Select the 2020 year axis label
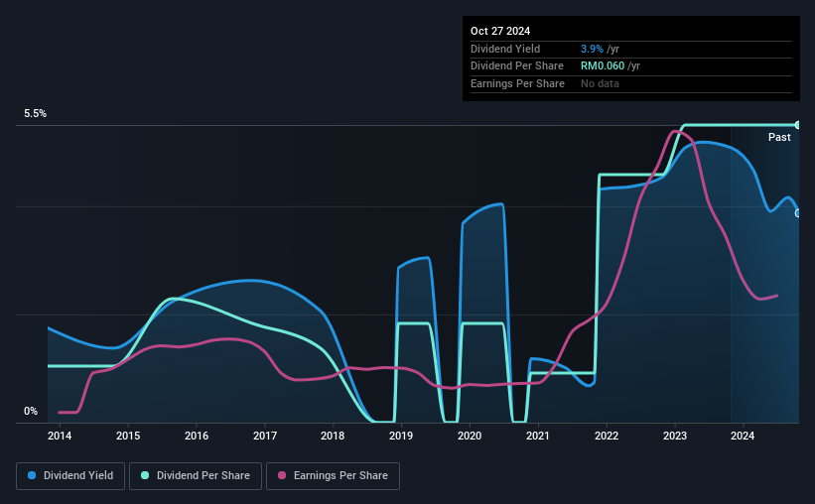This screenshot has width=815, height=504. (x=470, y=436)
